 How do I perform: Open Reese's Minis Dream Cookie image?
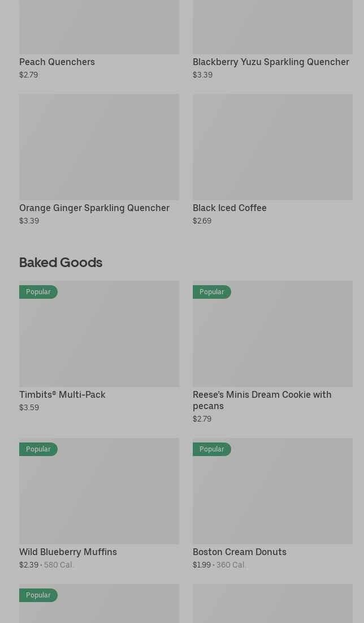[272, 340]
